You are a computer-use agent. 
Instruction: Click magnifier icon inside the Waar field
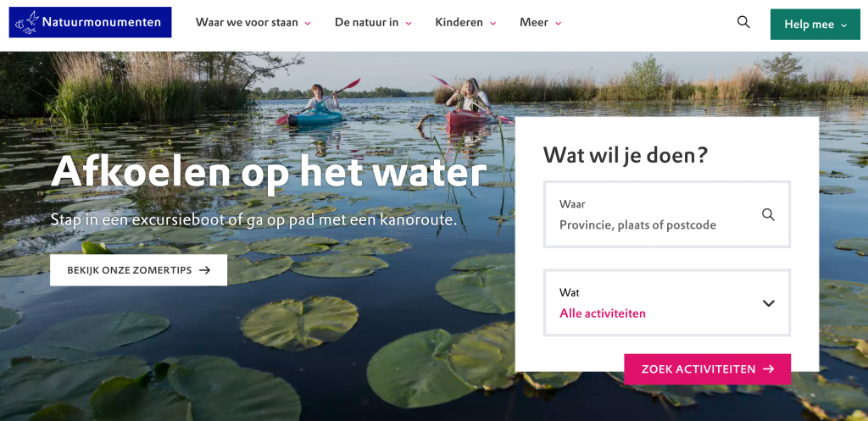click(x=768, y=214)
